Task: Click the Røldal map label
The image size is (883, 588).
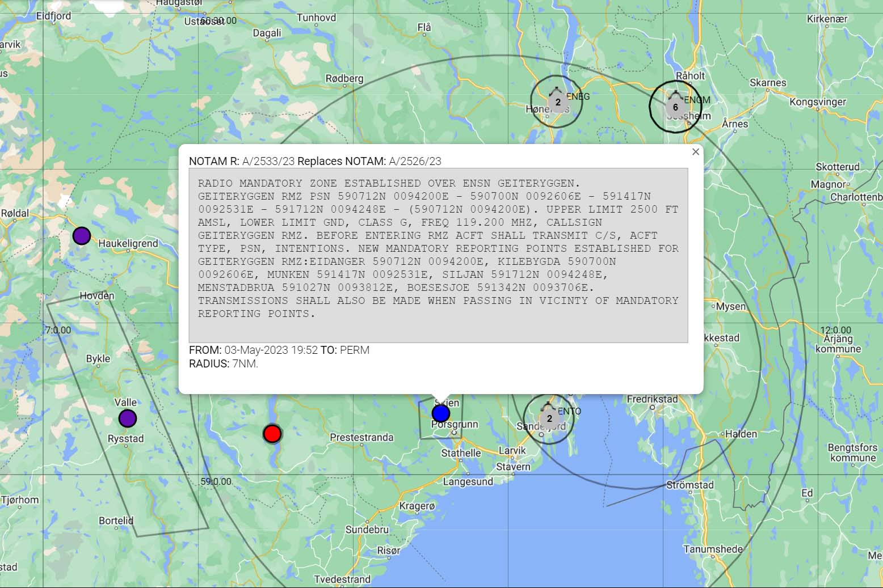Action: pyautogui.click(x=15, y=213)
